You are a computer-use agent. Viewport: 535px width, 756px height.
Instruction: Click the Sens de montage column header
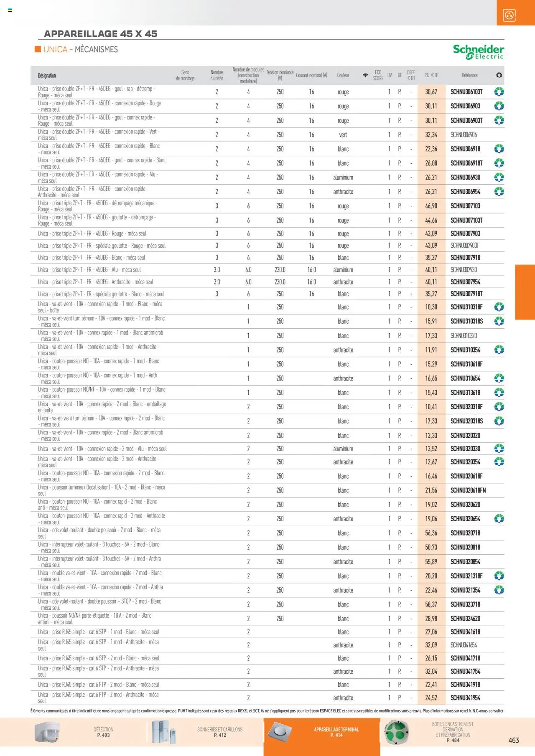tap(185, 75)
